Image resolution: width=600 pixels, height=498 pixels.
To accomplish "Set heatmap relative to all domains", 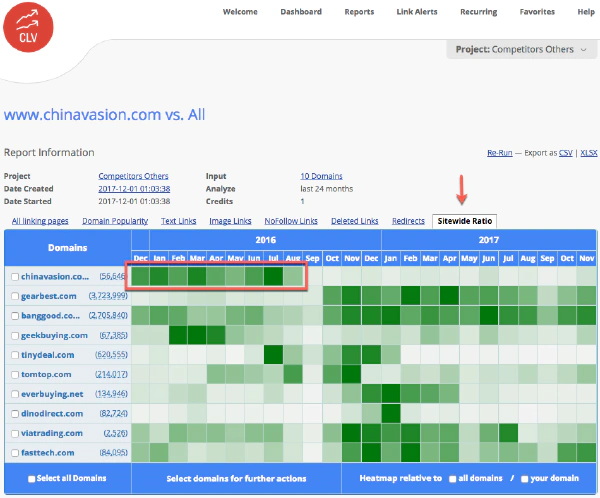I will 453,478.
